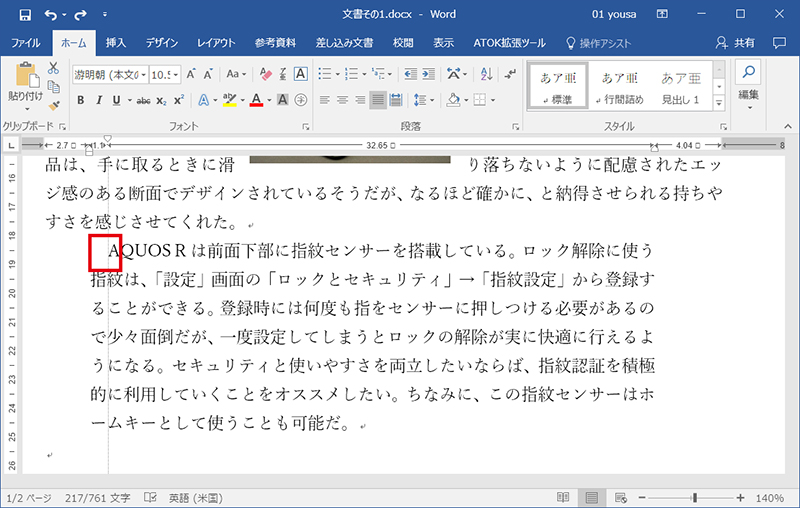Expand numbered list options
800x508 pixels.
[x=364, y=74]
